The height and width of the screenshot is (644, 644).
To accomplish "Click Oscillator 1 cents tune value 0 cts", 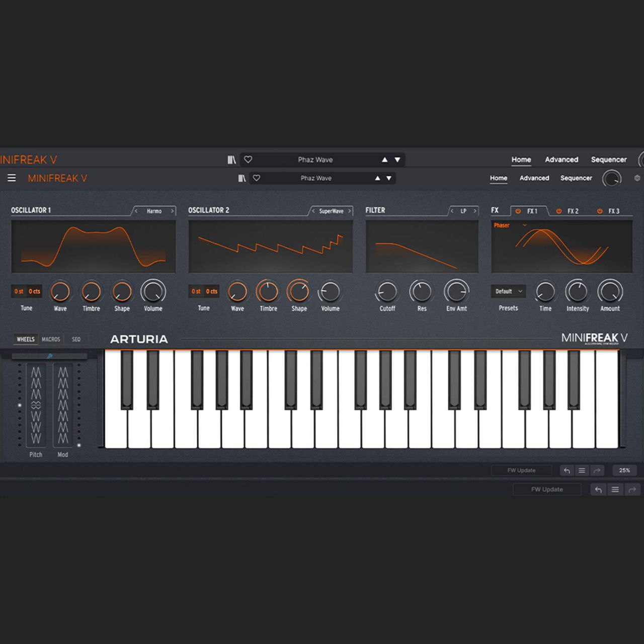I will point(34,291).
